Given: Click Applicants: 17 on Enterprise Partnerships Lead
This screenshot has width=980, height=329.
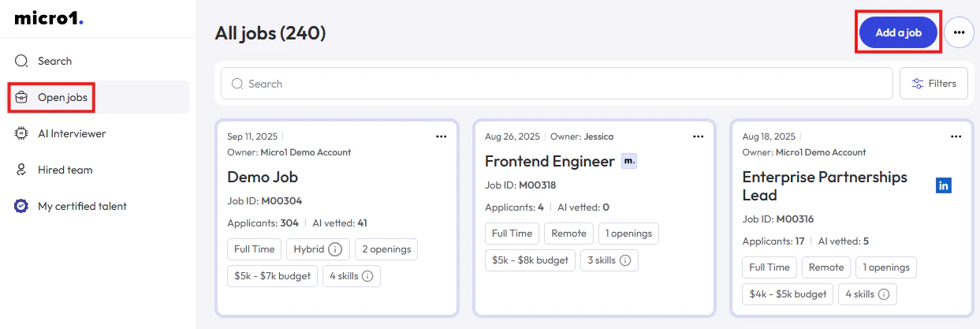Looking at the screenshot, I should point(773,241).
